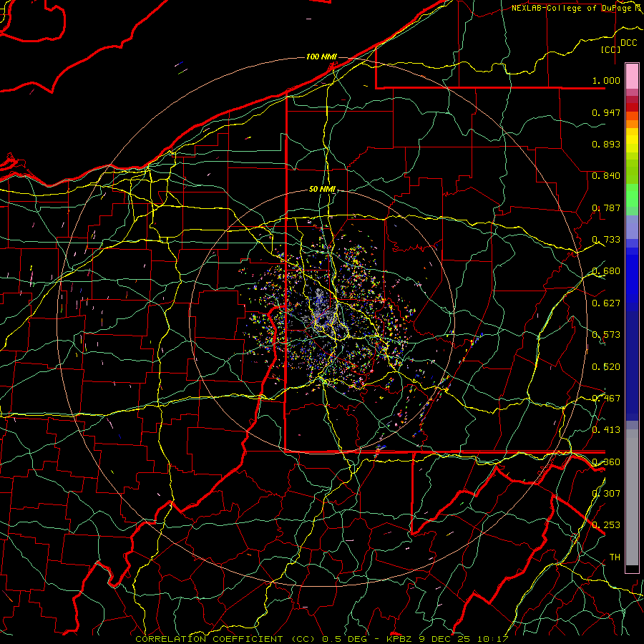Pick the gray segment of the color bar
644x644 pixels.
632,499
